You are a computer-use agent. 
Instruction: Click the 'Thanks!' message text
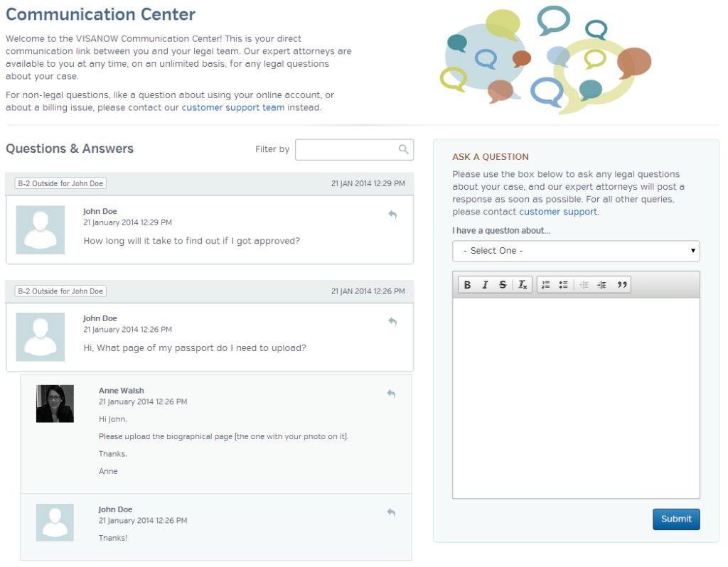coord(113,539)
